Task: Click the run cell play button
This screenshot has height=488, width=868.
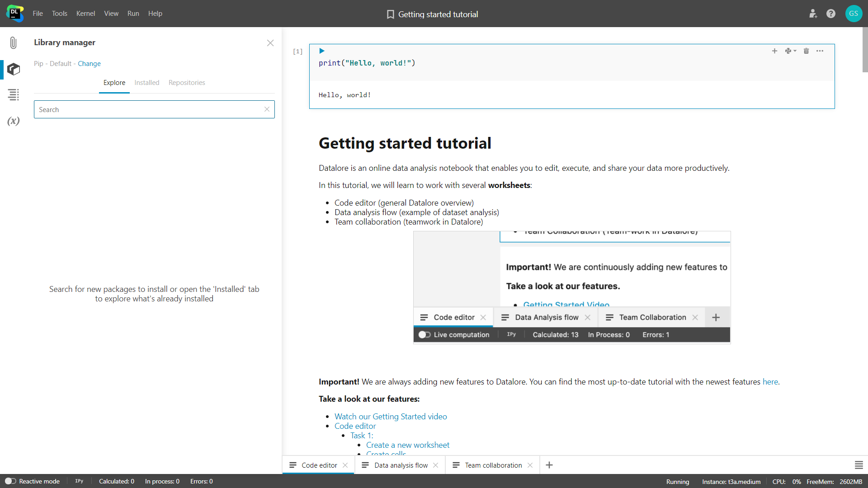Action: pos(322,51)
